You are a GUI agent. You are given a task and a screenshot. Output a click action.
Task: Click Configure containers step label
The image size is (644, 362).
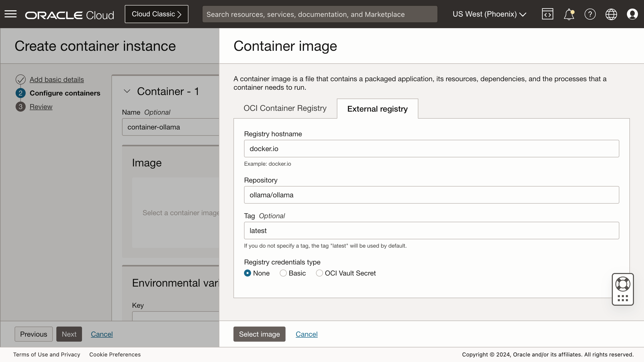click(65, 93)
